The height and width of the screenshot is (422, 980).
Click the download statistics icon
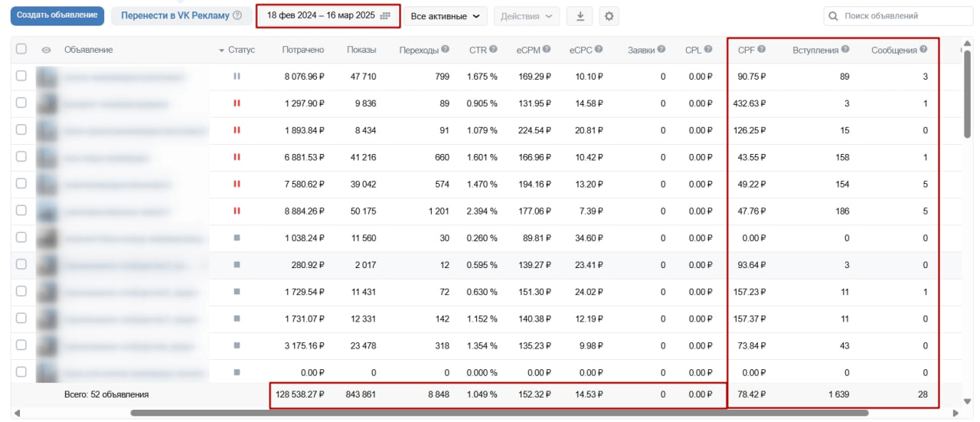(x=580, y=16)
